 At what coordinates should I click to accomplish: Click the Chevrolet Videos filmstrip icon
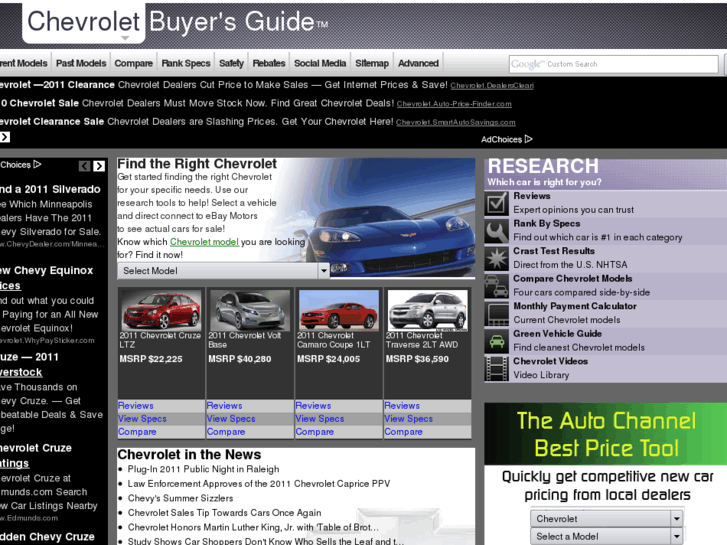pos(497,369)
